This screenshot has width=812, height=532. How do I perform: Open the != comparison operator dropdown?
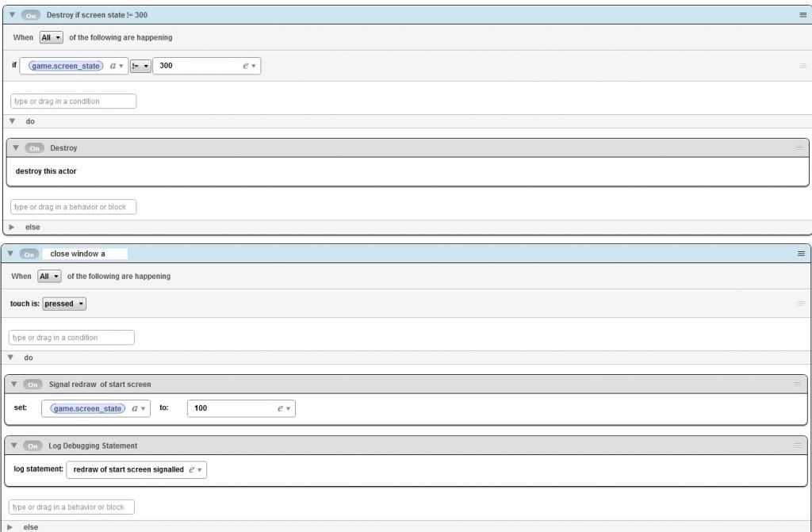(140, 66)
